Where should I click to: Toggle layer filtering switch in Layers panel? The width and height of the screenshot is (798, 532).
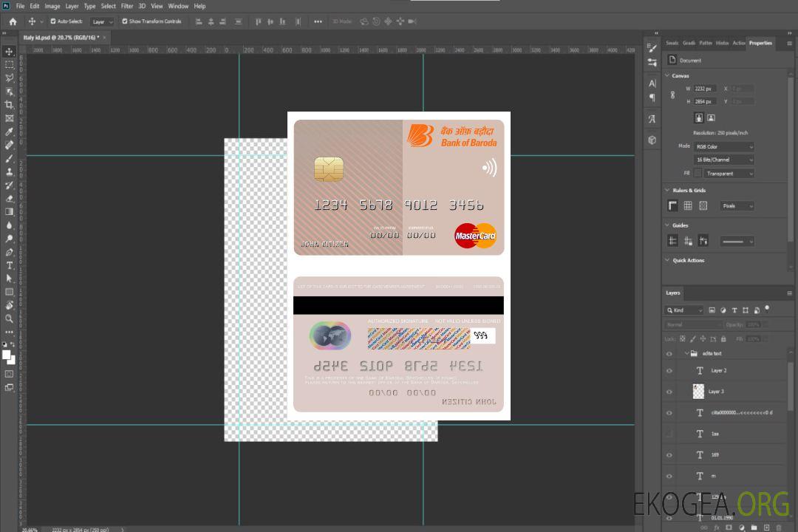click(767, 309)
